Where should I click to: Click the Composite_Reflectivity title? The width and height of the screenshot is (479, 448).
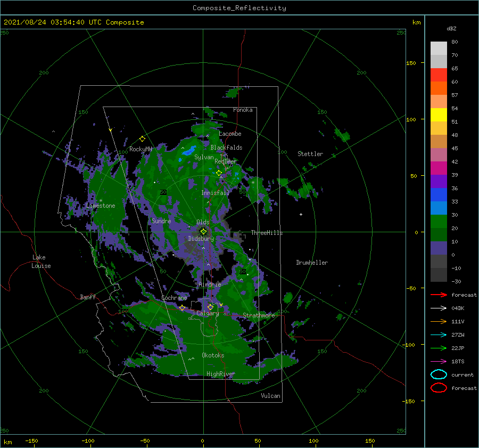click(x=240, y=8)
